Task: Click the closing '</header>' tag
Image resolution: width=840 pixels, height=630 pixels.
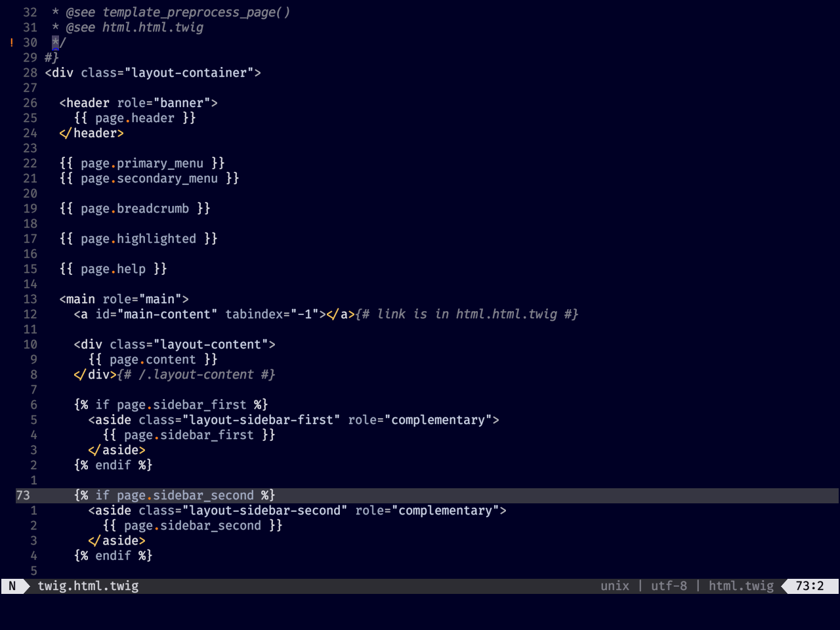Action: pos(91,133)
